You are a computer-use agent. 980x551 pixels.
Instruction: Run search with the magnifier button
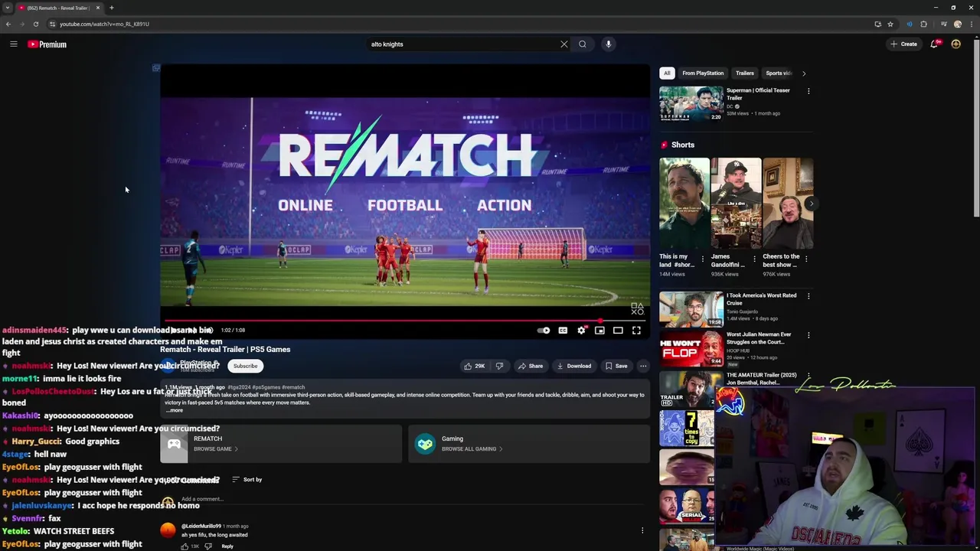tap(583, 44)
